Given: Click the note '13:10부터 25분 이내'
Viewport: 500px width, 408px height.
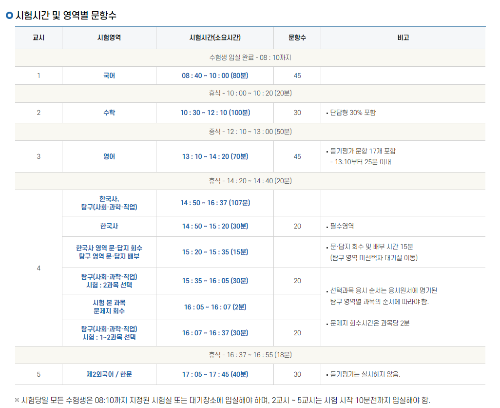Looking at the screenshot, I should [363, 162].
